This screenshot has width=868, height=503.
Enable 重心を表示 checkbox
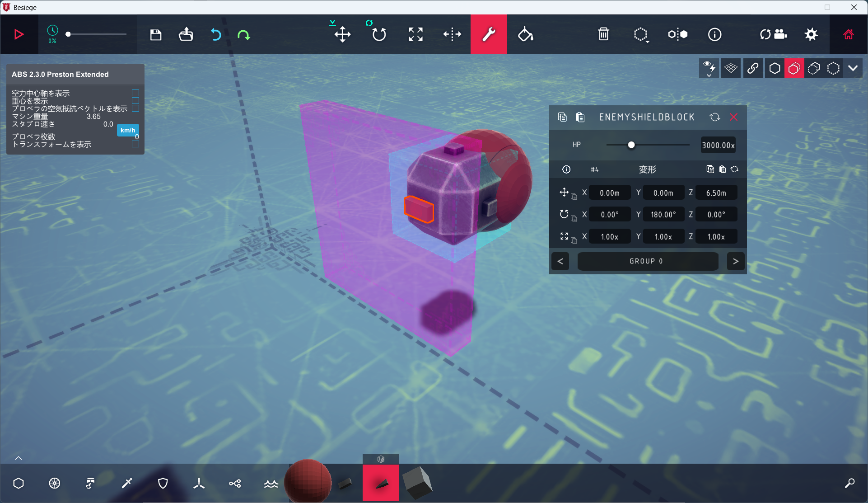pyautogui.click(x=135, y=101)
